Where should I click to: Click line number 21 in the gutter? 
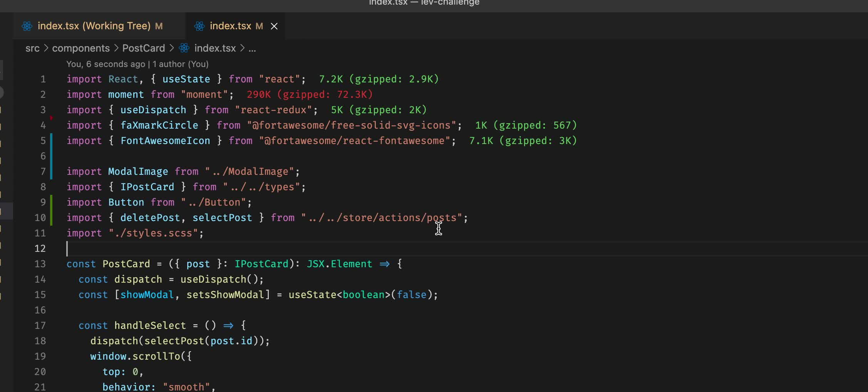pos(40,387)
